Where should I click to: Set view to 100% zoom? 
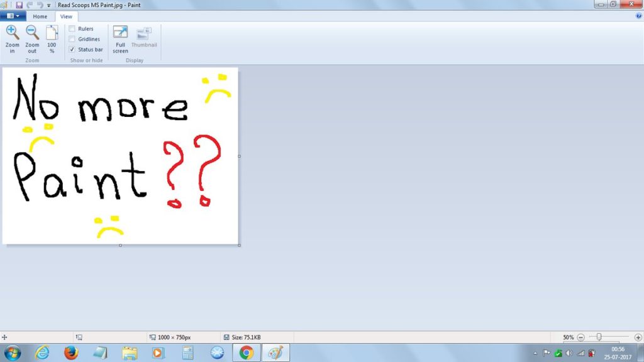[x=52, y=39]
